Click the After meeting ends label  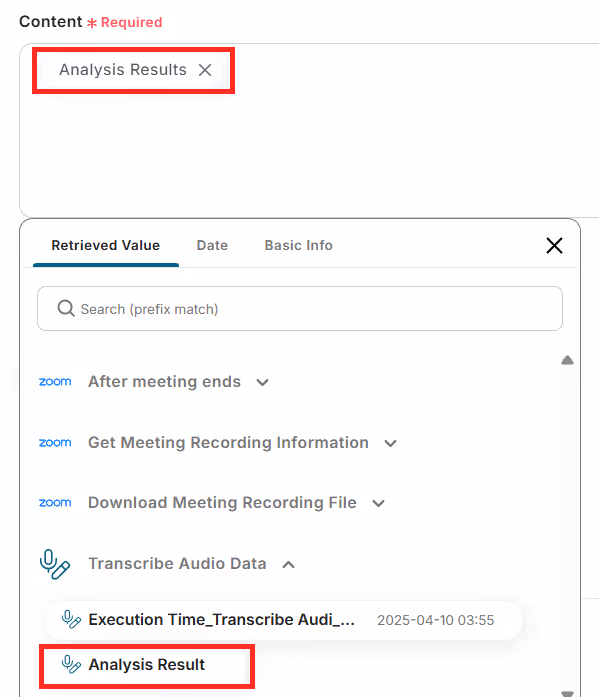164,381
